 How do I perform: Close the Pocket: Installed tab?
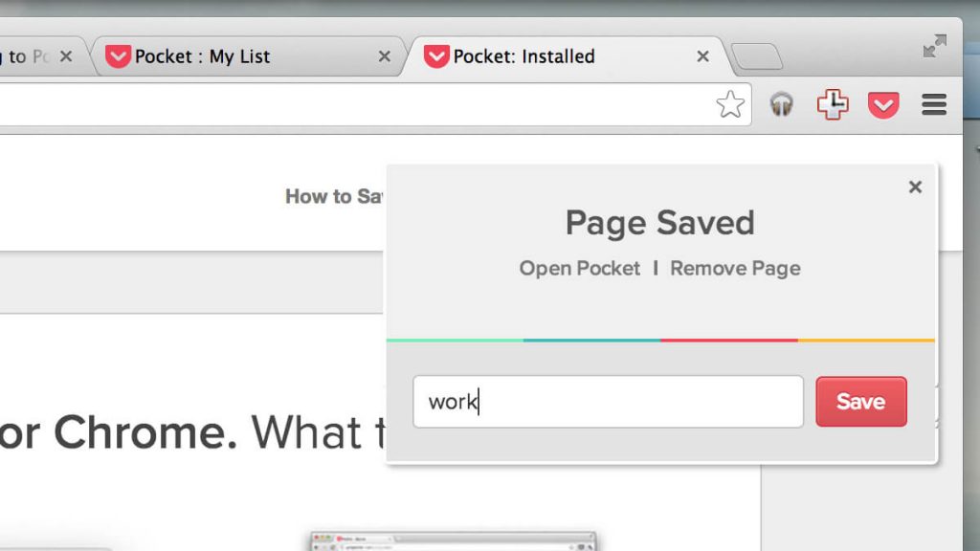[702, 56]
